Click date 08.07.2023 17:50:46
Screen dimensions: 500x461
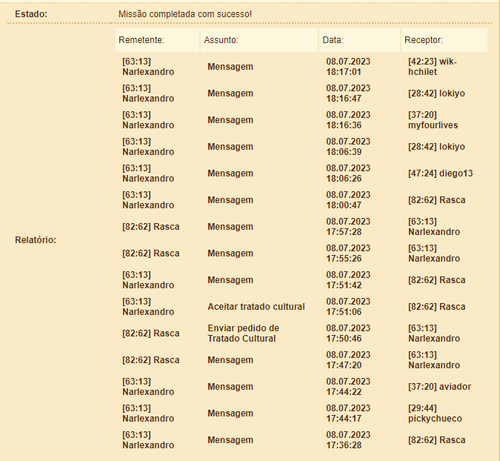348,333
